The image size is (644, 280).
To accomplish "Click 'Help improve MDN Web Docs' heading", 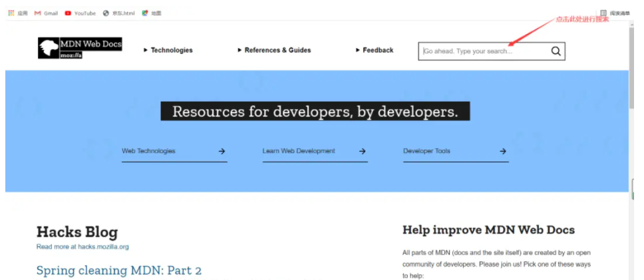I will click(x=488, y=230).
